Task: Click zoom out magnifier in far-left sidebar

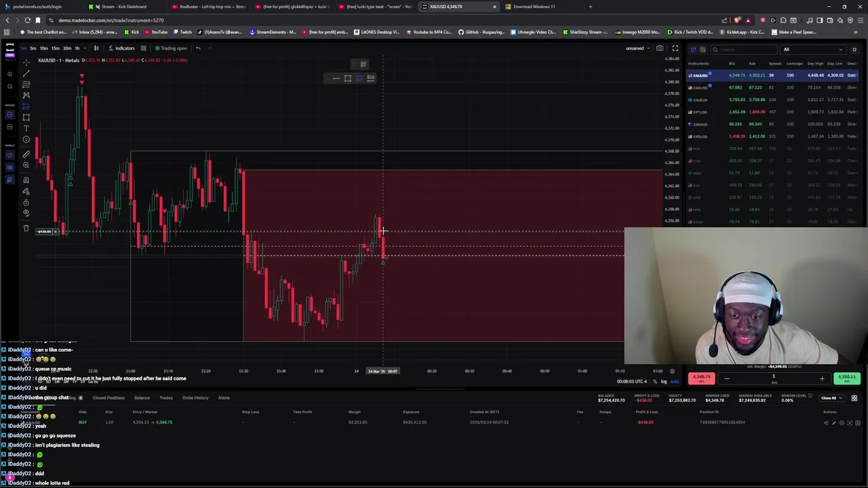Action: point(9,86)
